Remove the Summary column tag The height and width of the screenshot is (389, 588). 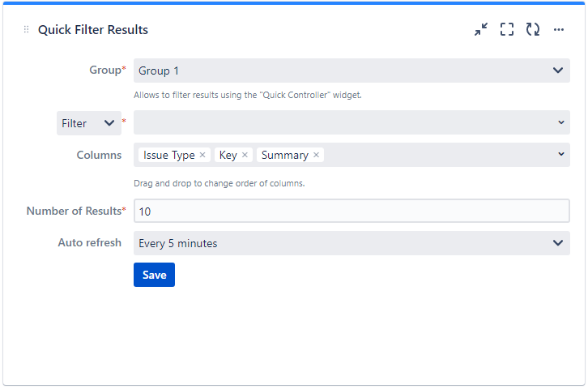pyautogui.click(x=316, y=155)
